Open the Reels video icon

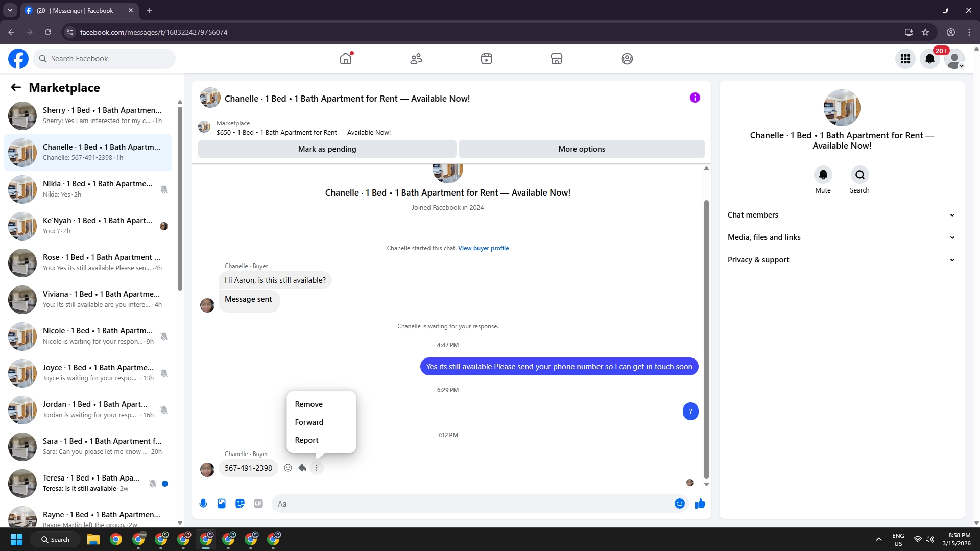pyautogui.click(x=487, y=59)
